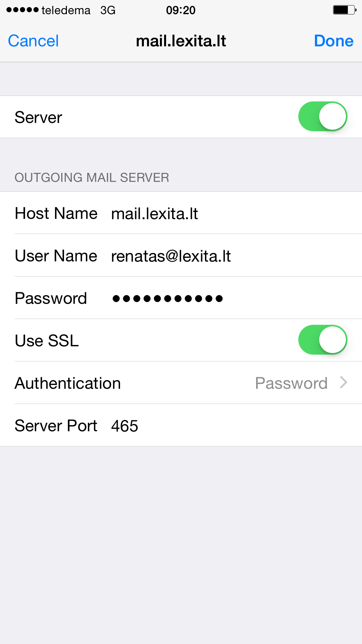
Task: Tap the Authentication row label
Action: coord(68,383)
